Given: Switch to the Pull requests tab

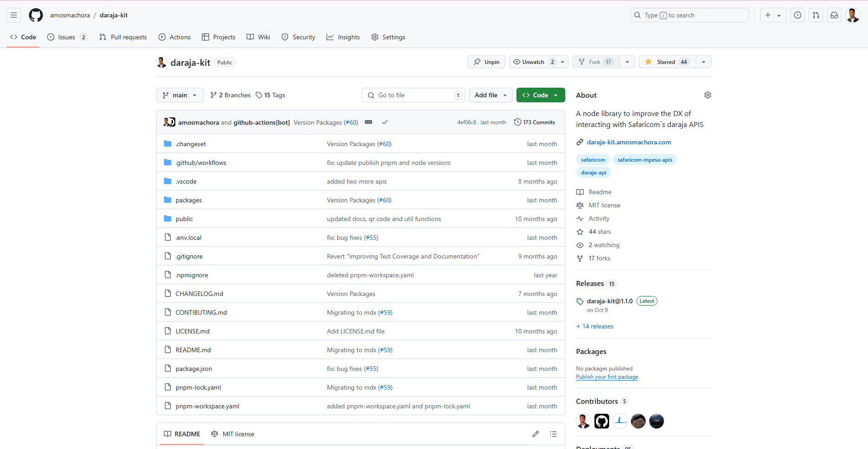Looking at the screenshot, I should tap(123, 37).
